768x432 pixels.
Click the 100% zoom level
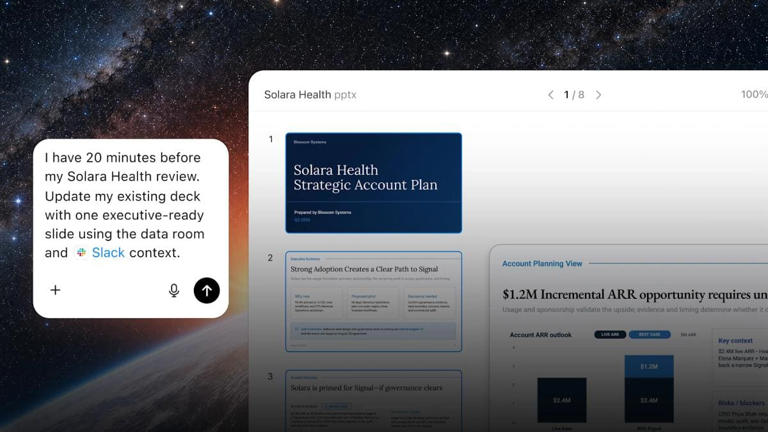[754, 95]
